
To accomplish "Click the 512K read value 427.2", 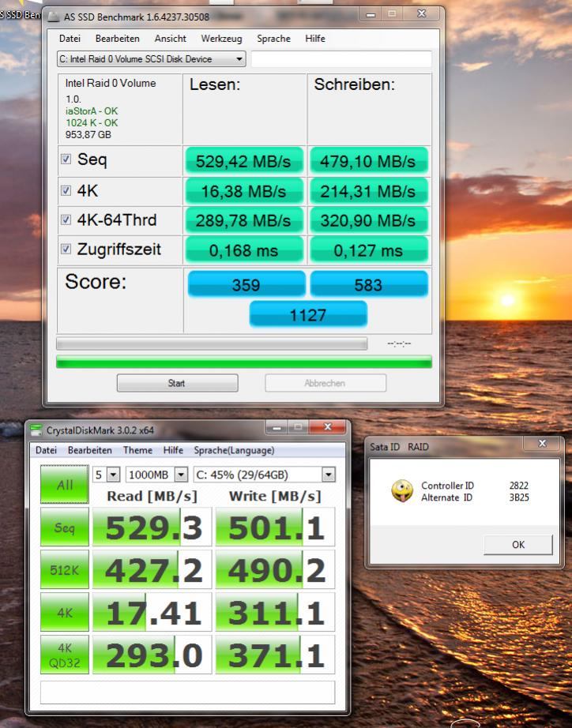I will pos(152,569).
